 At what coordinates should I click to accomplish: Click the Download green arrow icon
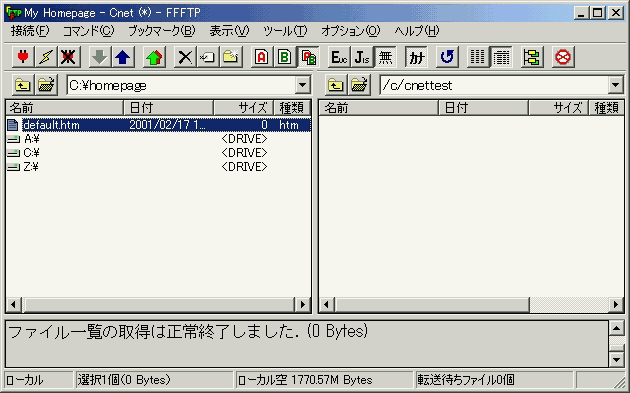pyautogui.click(x=99, y=57)
